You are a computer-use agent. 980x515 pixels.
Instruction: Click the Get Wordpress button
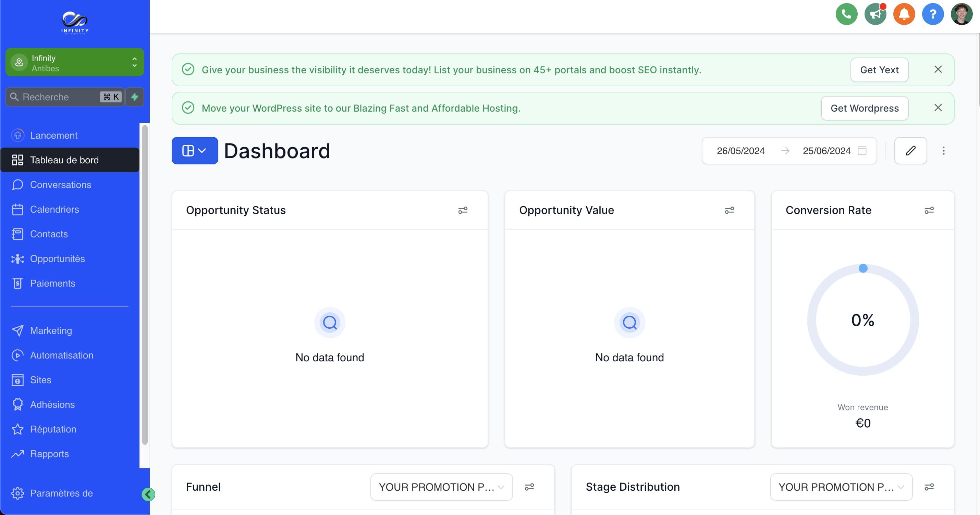[x=865, y=108]
